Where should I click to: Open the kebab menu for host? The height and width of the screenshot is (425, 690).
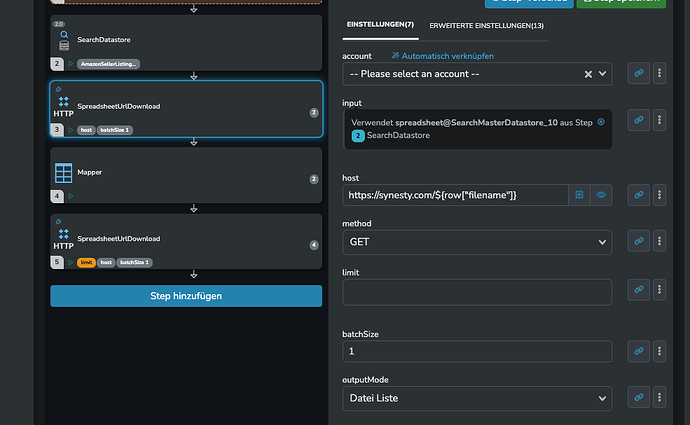coord(659,195)
